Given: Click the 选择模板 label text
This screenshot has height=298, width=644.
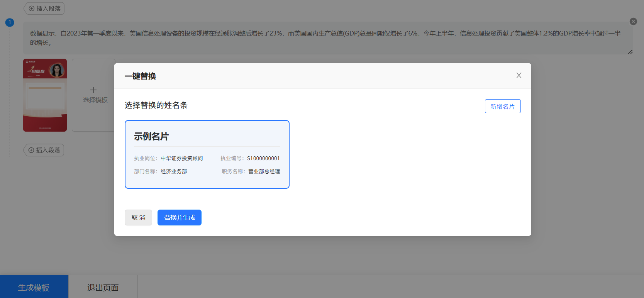Looking at the screenshot, I should point(95,100).
